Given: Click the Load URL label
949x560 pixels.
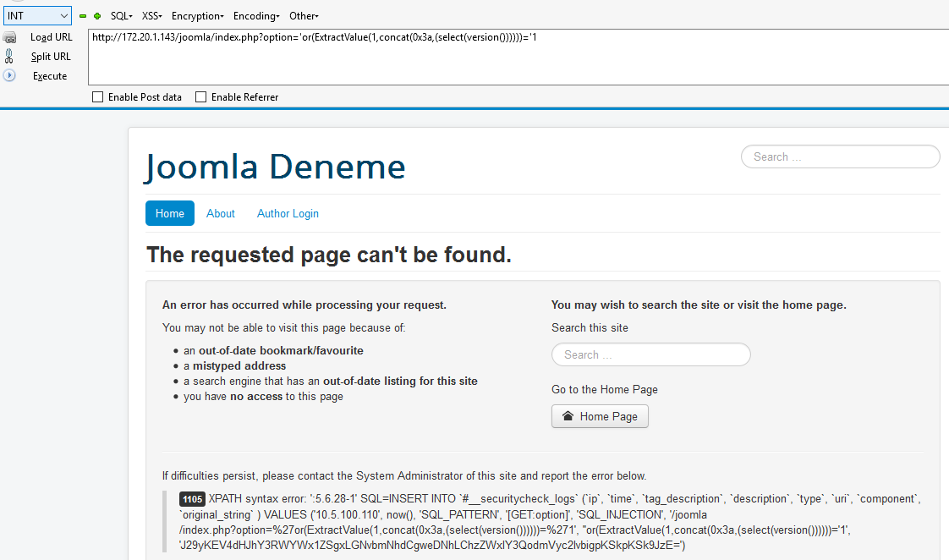Looking at the screenshot, I should coord(52,37).
